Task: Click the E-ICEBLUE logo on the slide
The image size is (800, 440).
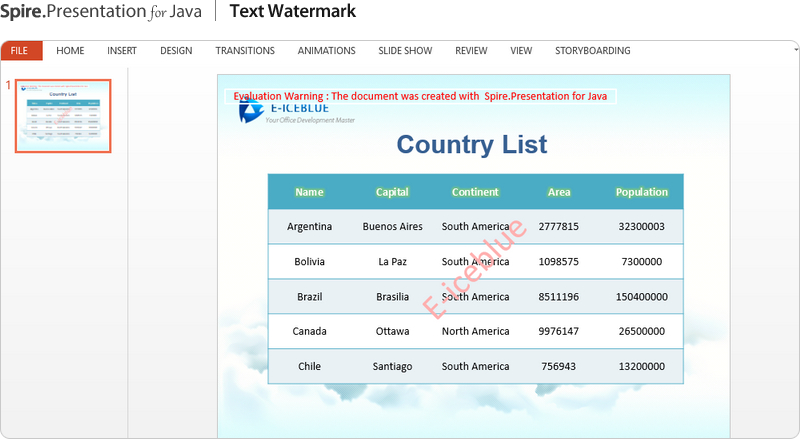Action: pos(296,113)
